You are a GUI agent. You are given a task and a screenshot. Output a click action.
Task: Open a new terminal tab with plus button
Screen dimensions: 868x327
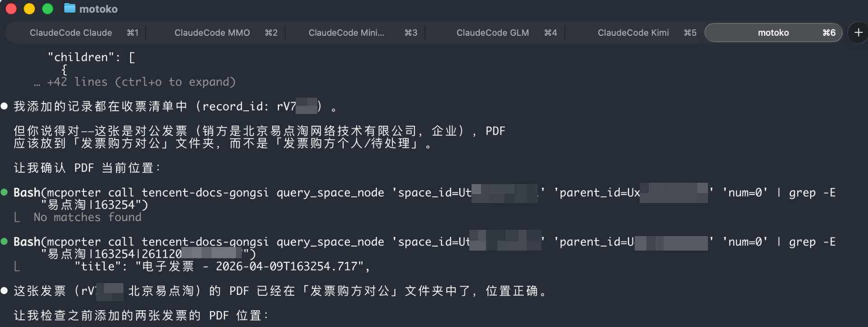tap(858, 33)
